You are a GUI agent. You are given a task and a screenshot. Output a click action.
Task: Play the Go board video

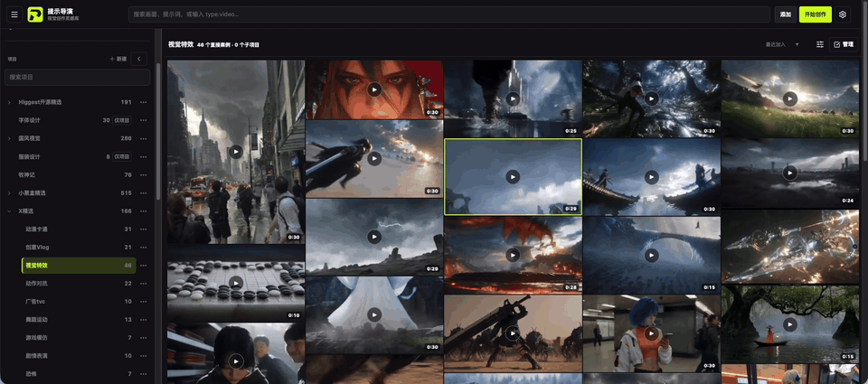pyautogui.click(x=236, y=283)
